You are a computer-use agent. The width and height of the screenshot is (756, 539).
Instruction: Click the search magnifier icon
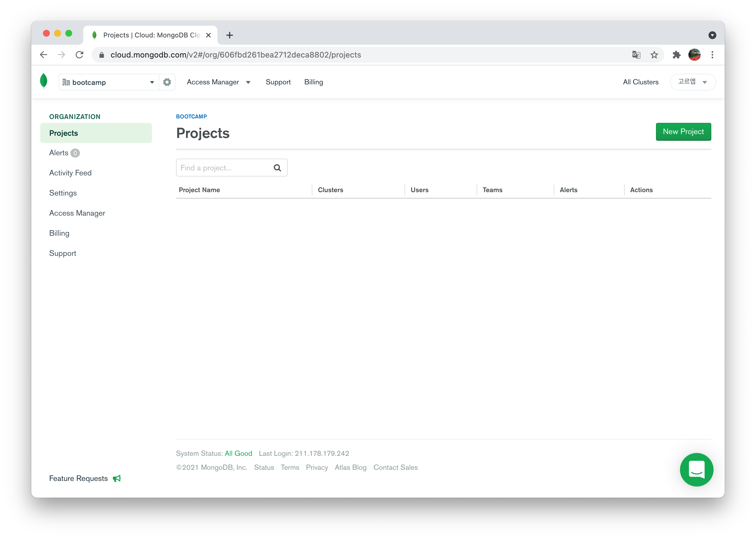click(277, 168)
